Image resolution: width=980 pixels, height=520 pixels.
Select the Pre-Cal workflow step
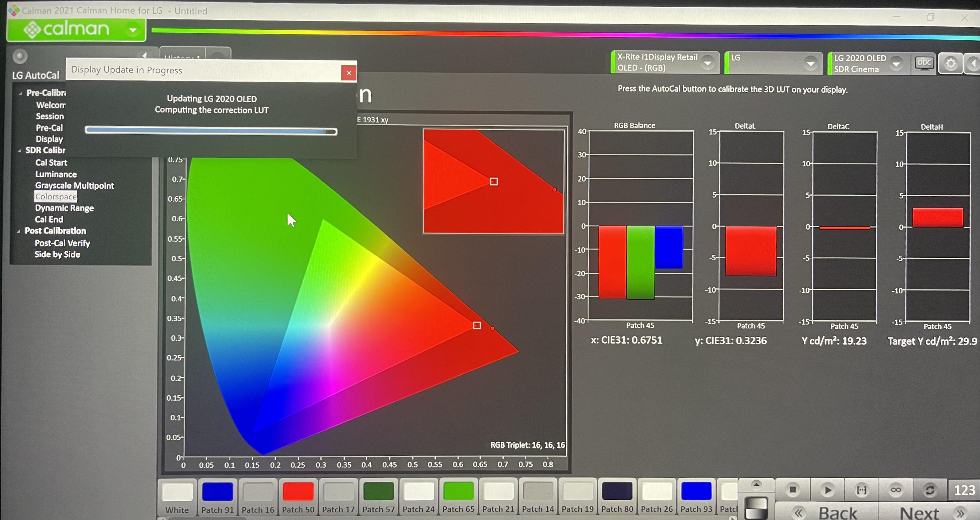coord(49,128)
